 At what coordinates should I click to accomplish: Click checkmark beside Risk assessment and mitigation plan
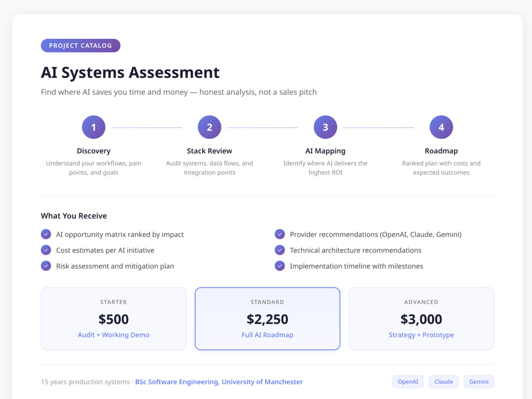[x=46, y=265]
